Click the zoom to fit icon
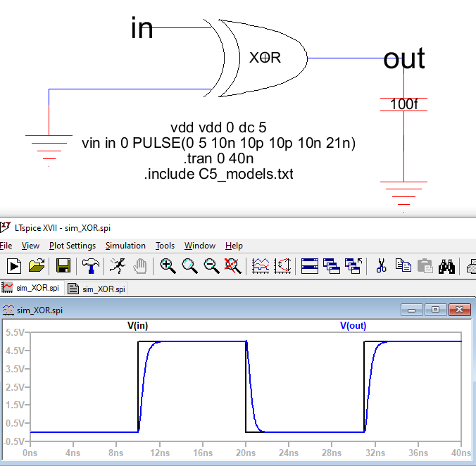 click(233, 265)
